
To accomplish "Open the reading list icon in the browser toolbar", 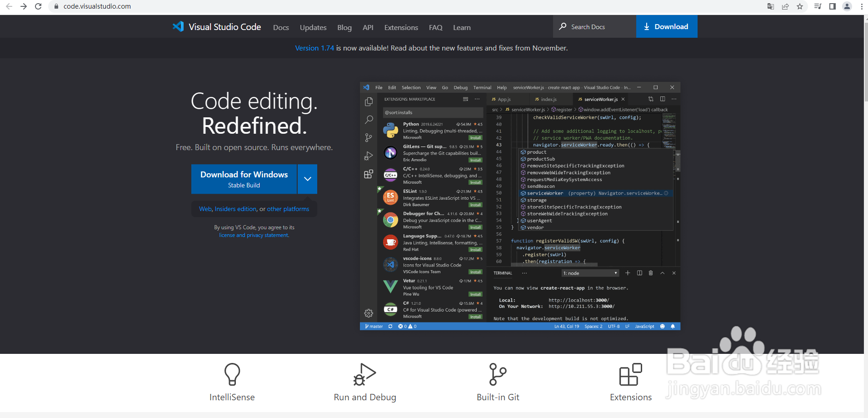I will [x=818, y=6].
